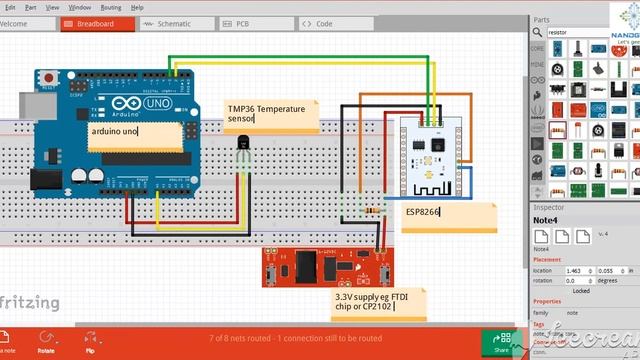
Task: Click the second Note4 view icon in Inspector
Action: pyautogui.click(x=562, y=236)
